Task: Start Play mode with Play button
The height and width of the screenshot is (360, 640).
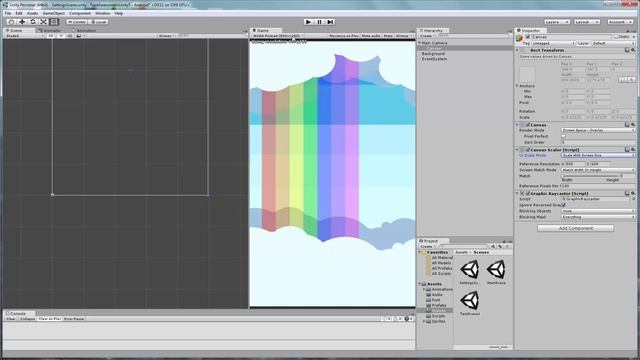Action: coord(309,22)
